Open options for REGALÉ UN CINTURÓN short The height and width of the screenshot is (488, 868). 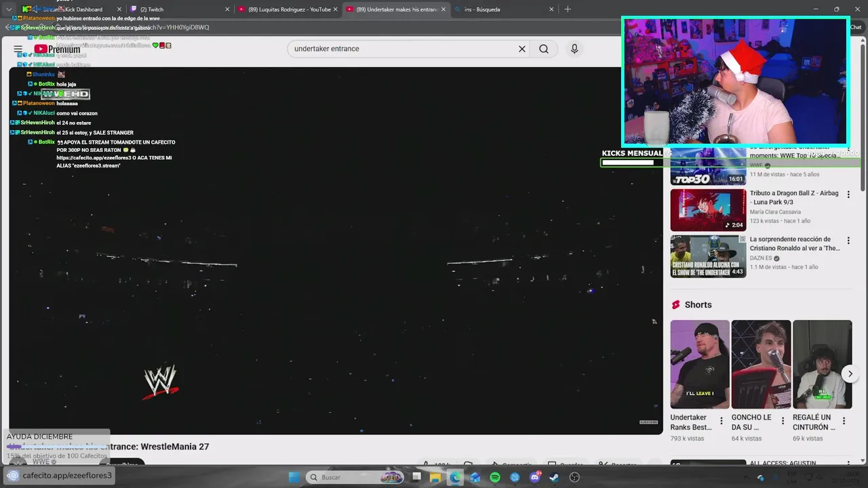(x=844, y=421)
